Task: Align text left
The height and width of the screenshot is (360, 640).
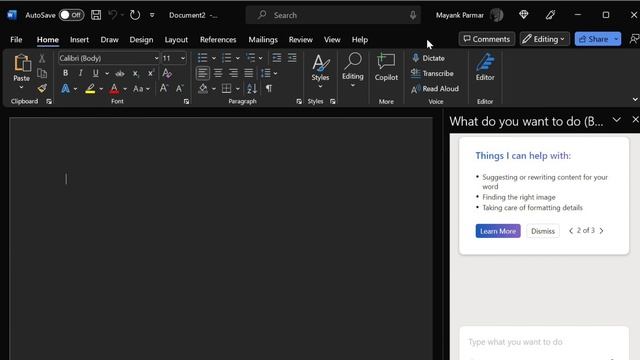Action: [202, 73]
